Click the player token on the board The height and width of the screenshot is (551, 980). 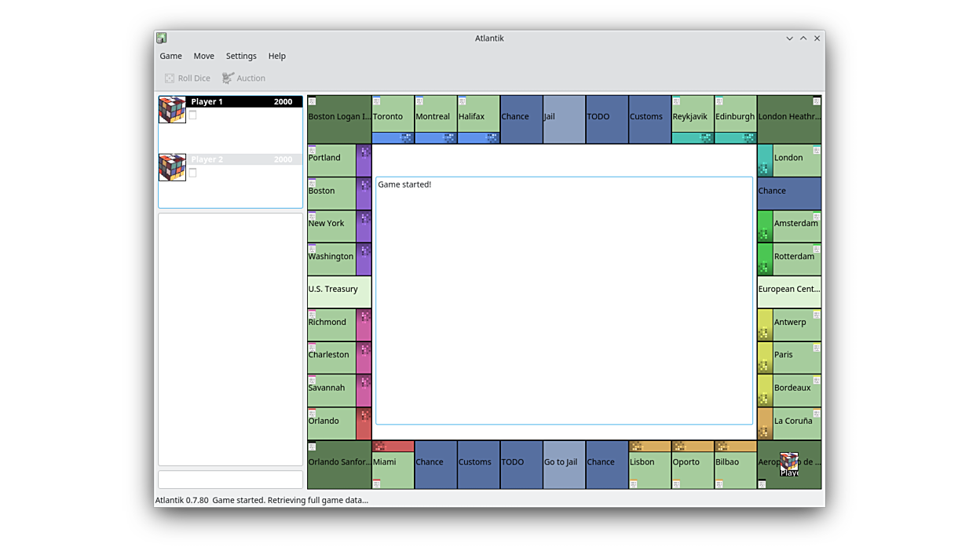click(789, 464)
